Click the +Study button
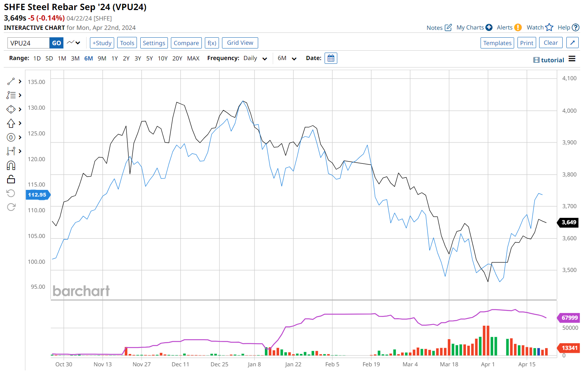 coord(102,43)
